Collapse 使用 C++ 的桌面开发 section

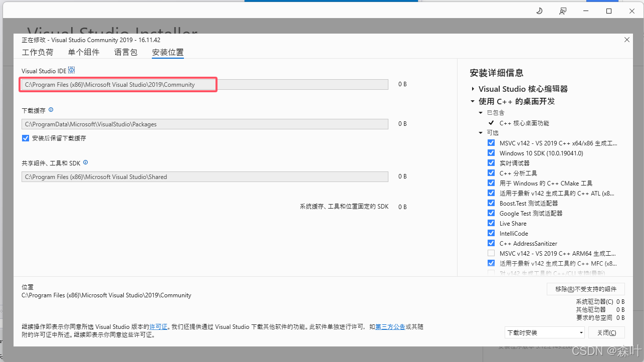point(473,101)
